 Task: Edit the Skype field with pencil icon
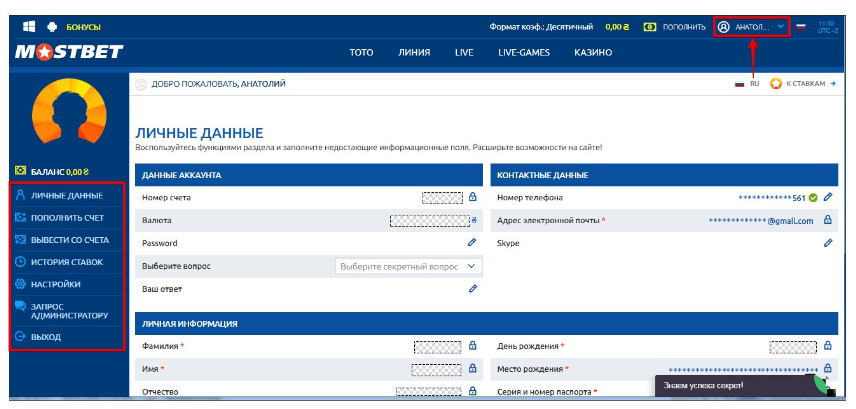827,243
